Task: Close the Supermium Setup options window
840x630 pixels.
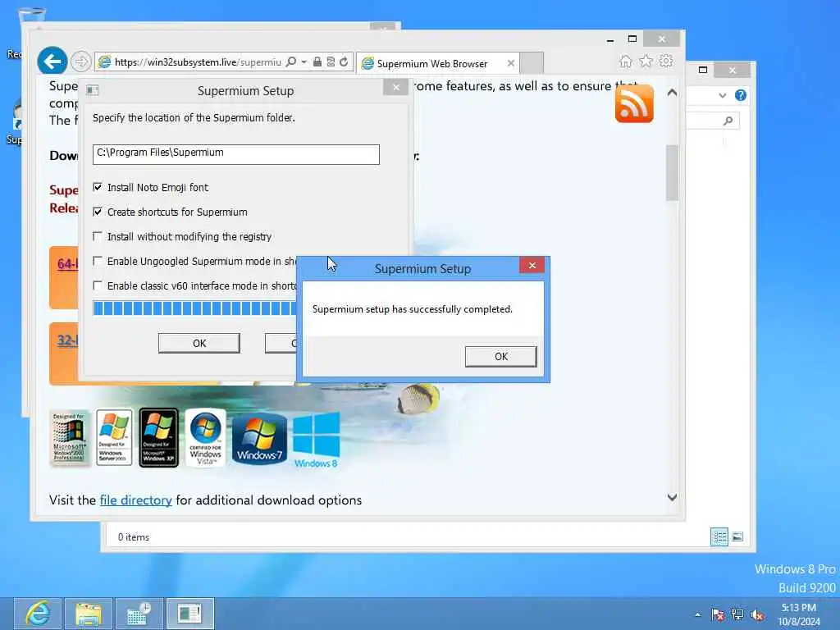Action: (x=396, y=87)
